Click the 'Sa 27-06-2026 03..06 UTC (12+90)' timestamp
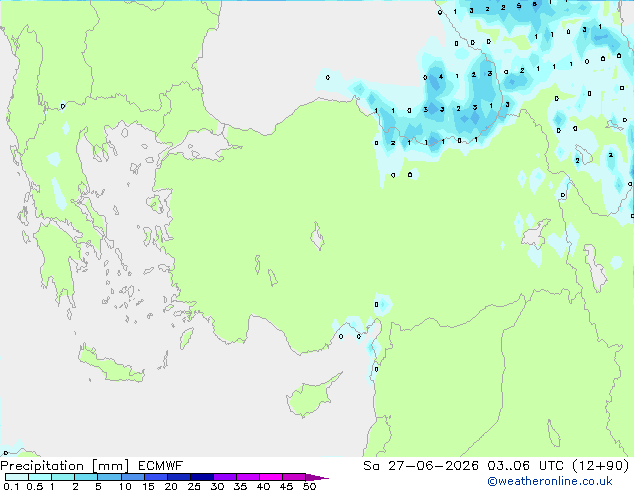This screenshot has height=490, width=634. point(496,466)
